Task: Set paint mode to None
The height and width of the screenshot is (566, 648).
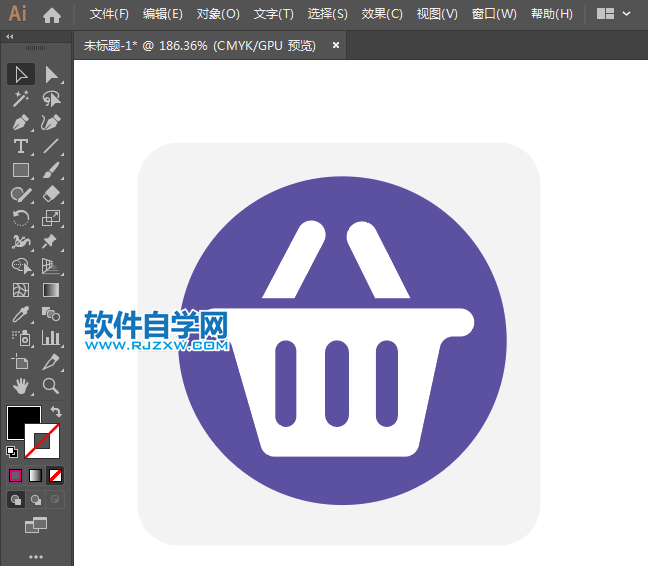Action: [55, 475]
